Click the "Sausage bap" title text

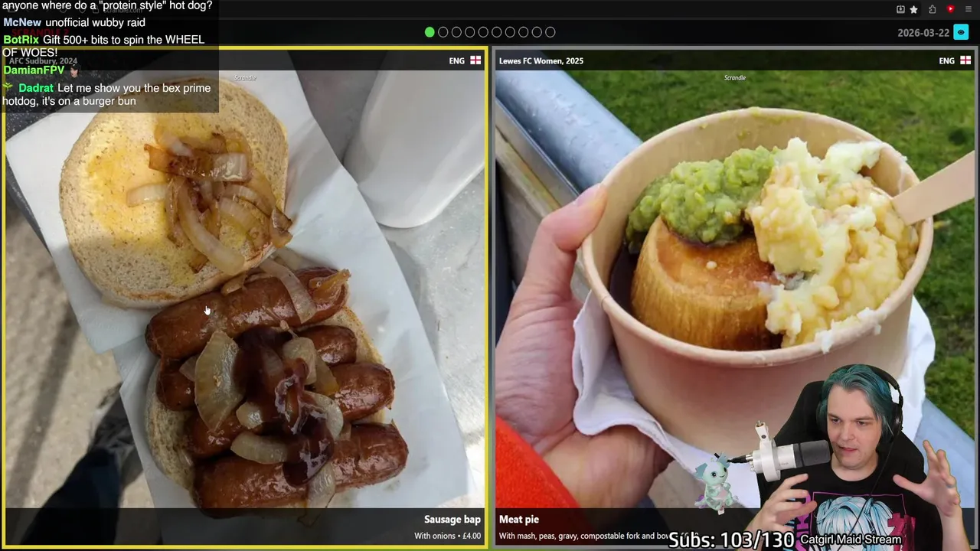coord(452,520)
